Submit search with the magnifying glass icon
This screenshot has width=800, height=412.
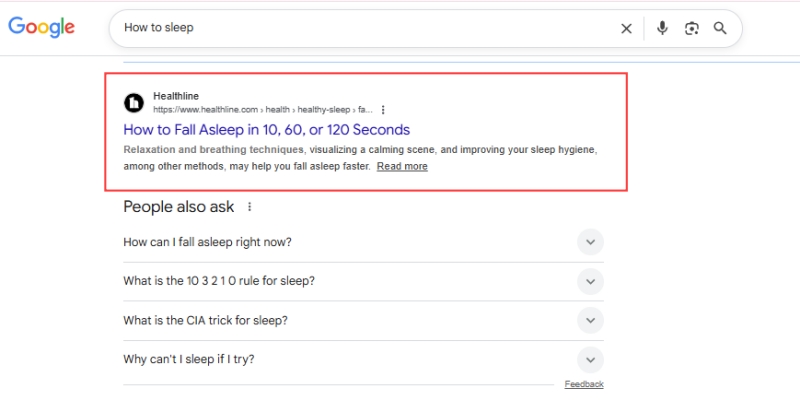pos(720,28)
